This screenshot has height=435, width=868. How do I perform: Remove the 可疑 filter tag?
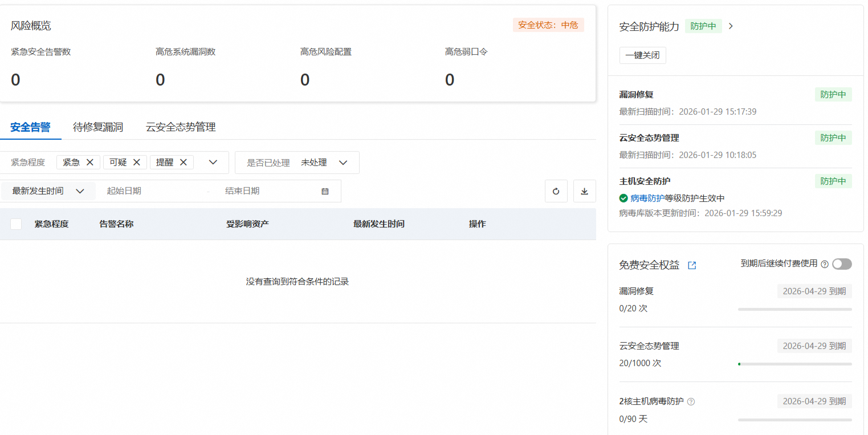coord(136,162)
